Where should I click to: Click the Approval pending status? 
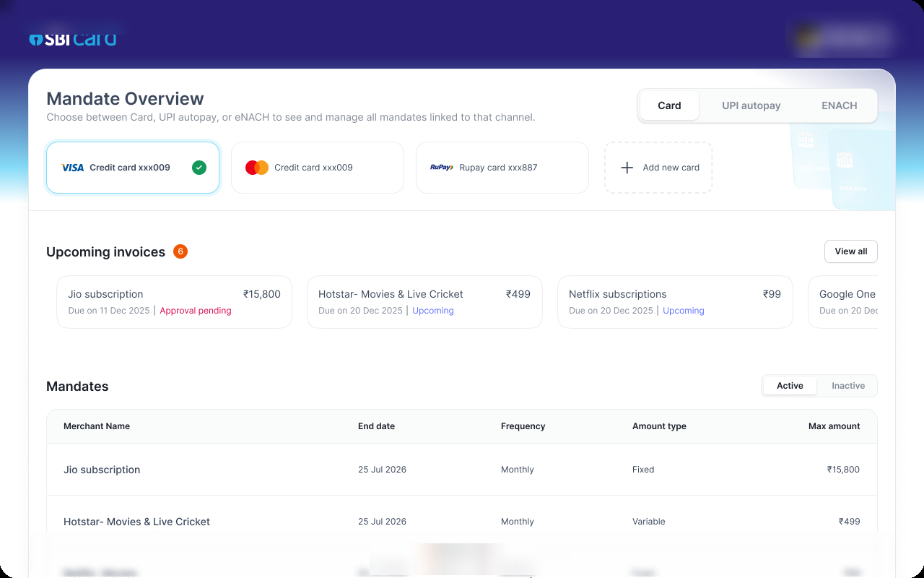(x=196, y=311)
